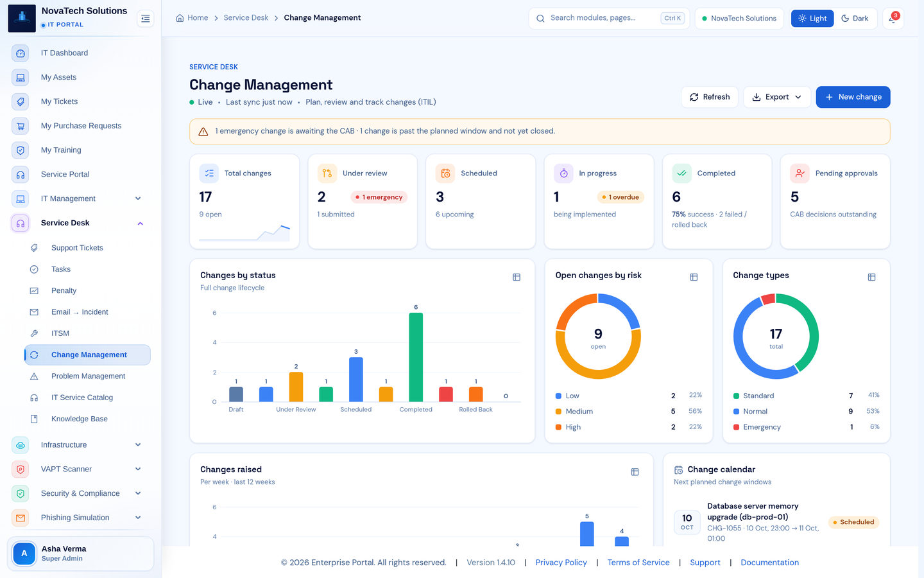The width and height of the screenshot is (924, 578).
Task: Toggle the Normal change type legend
Action: pos(807,412)
